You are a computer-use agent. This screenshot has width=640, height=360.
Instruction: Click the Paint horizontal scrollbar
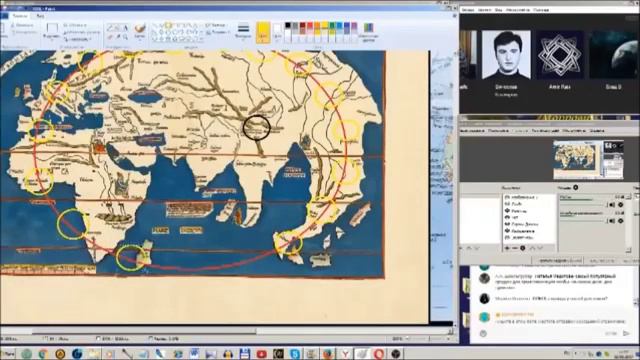(x=227, y=331)
